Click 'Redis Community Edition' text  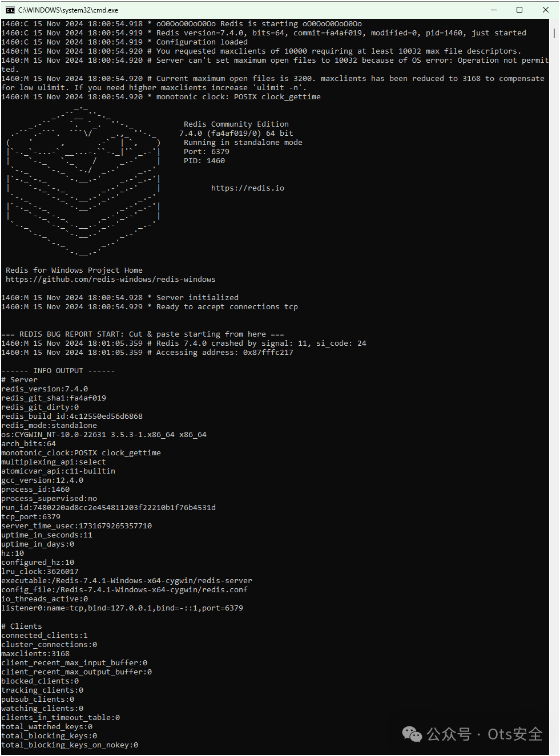pos(236,124)
